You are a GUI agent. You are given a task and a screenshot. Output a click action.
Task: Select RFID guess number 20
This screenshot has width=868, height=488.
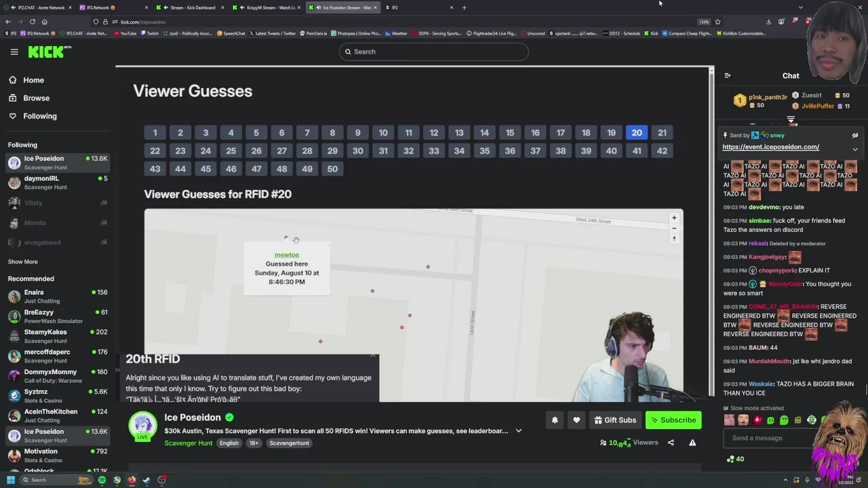pyautogui.click(x=637, y=133)
